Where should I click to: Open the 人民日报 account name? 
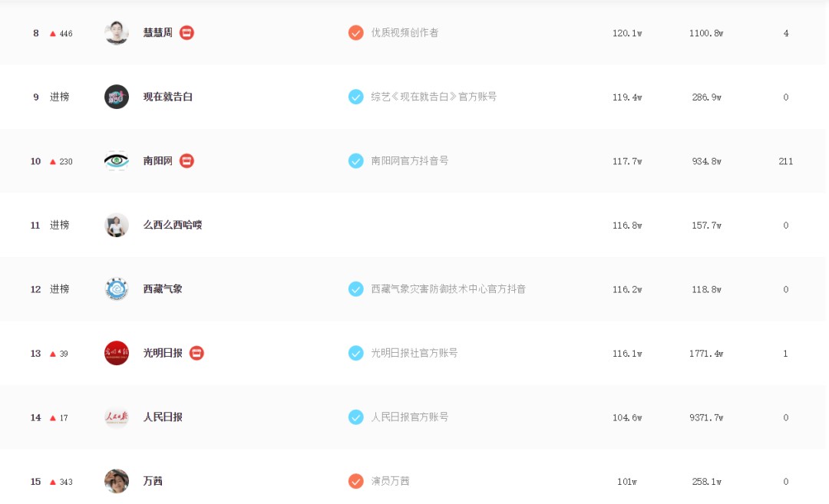163,417
